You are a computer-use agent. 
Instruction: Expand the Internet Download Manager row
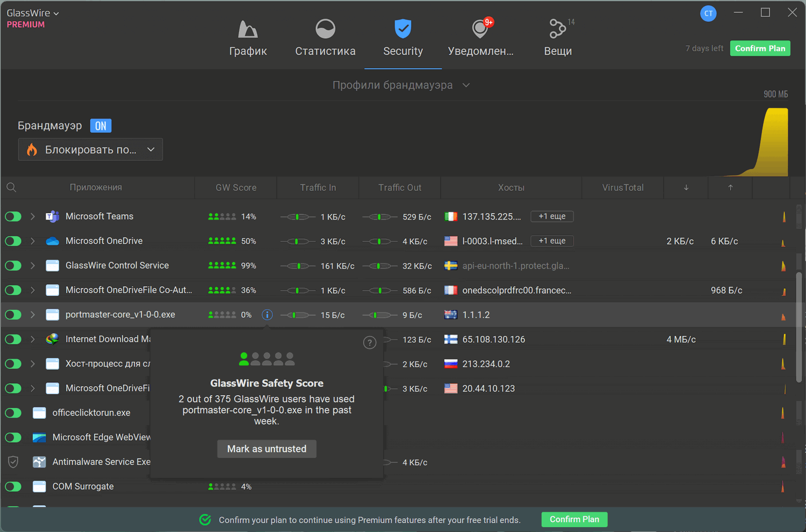pyautogui.click(x=33, y=339)
